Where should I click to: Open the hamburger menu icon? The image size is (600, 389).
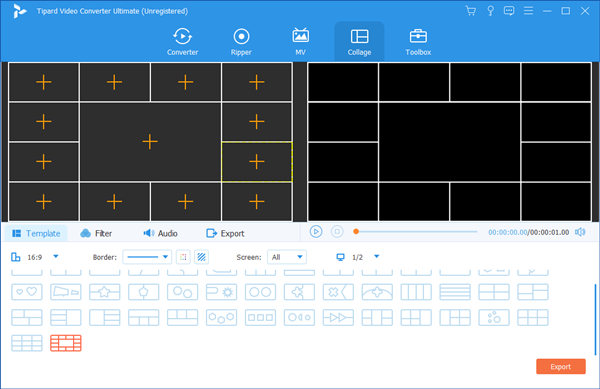[528, 11]
